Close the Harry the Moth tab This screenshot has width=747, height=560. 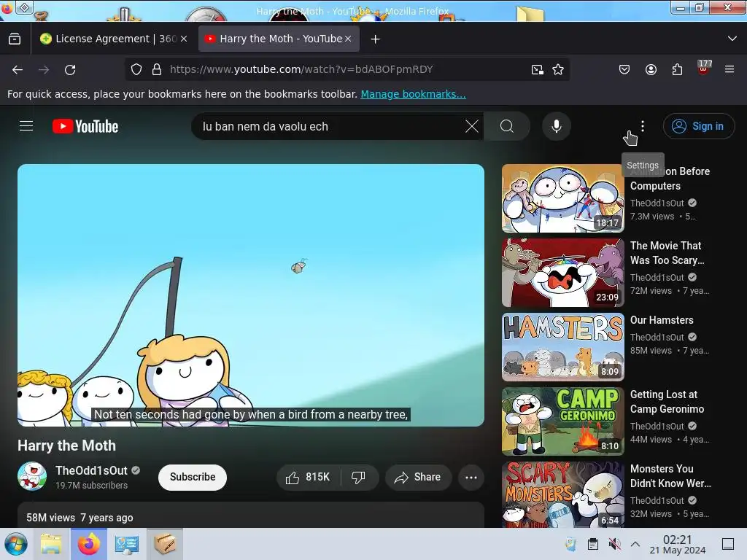point(348,39)
